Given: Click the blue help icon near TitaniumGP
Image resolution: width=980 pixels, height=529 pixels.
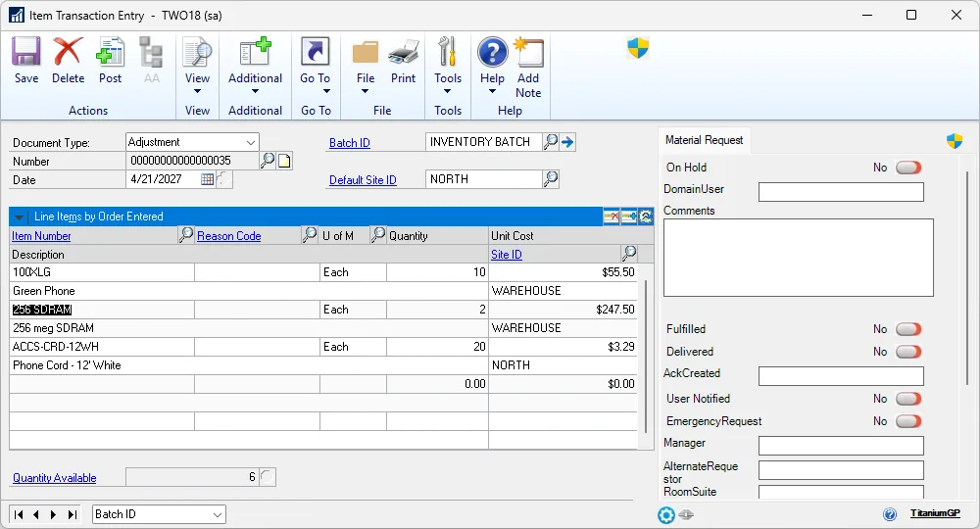Looking at the screenshot, I should pyautogui.click(x=890, y=514).
